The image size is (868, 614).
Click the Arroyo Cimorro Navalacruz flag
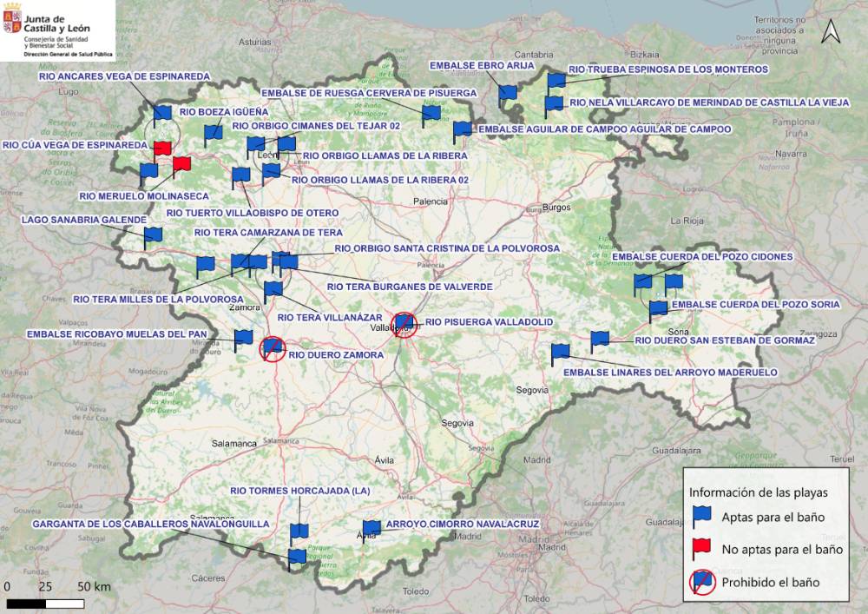coord(372,531)
